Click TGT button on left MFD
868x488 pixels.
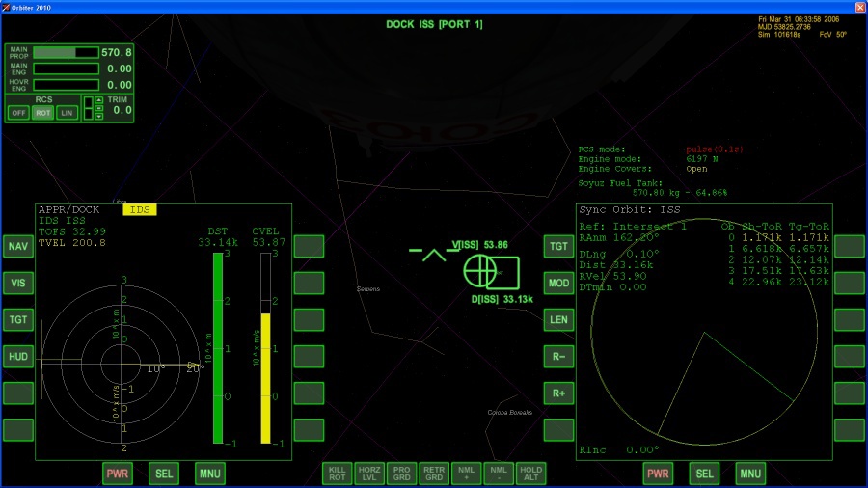click(x=17, y=319)
